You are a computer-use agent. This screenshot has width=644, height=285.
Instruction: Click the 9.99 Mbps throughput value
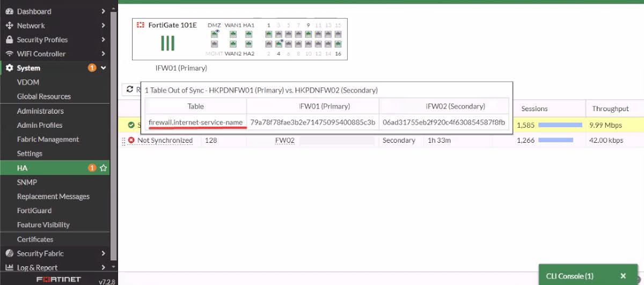pyautogui.click(x=605, y=125)
